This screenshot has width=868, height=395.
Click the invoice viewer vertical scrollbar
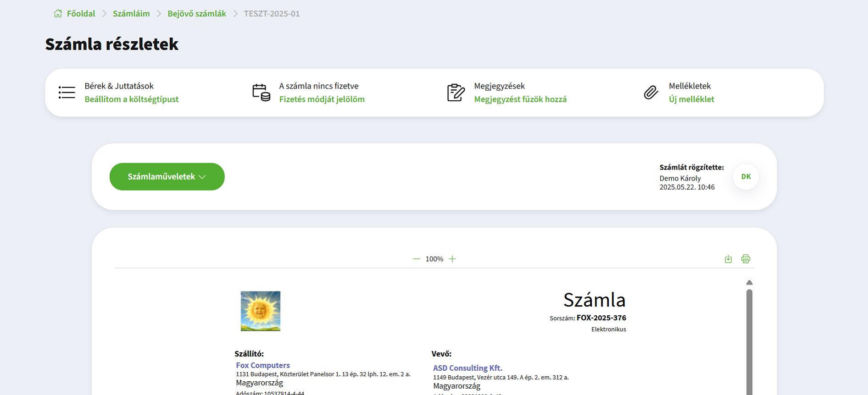[749, 341]
